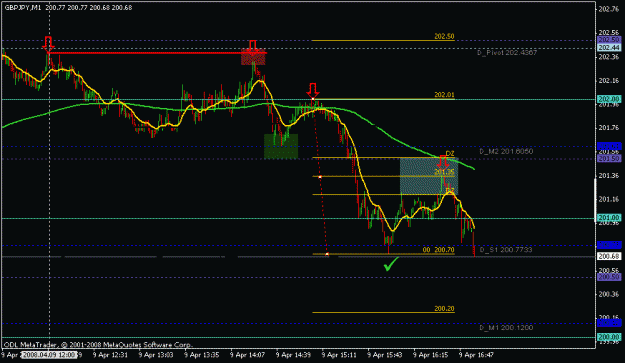Click the 9 Apr 13:35 time label
The width and height of the screenshot is (625, 363).
202,355
